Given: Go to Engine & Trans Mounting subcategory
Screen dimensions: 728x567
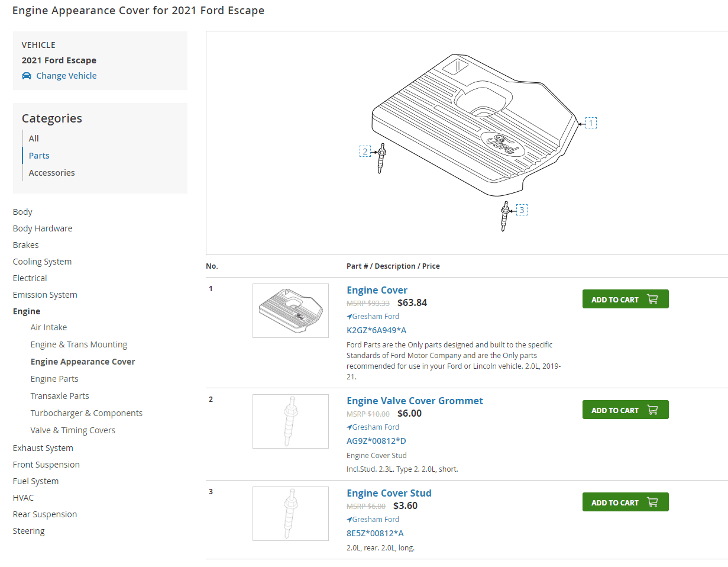Looking at the screenshot, I should tap(79, 344).
